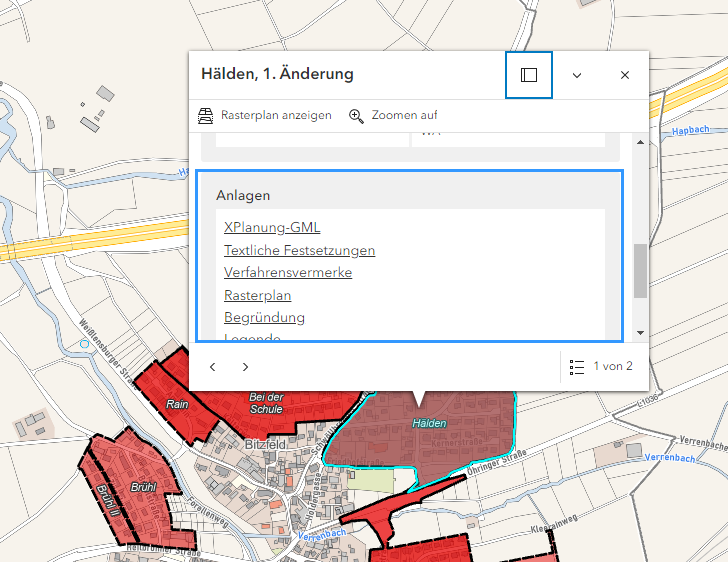This screenshot has height=562, width=728.
Task: Open the Begründung document link
Action: (264, 317)
